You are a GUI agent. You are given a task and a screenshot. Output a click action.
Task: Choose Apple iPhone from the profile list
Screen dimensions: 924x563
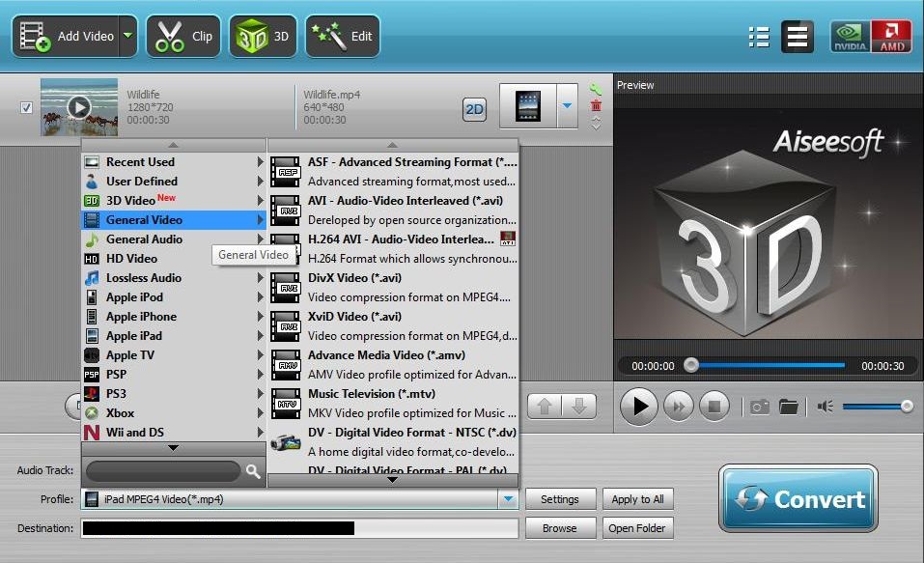(138, 316)
